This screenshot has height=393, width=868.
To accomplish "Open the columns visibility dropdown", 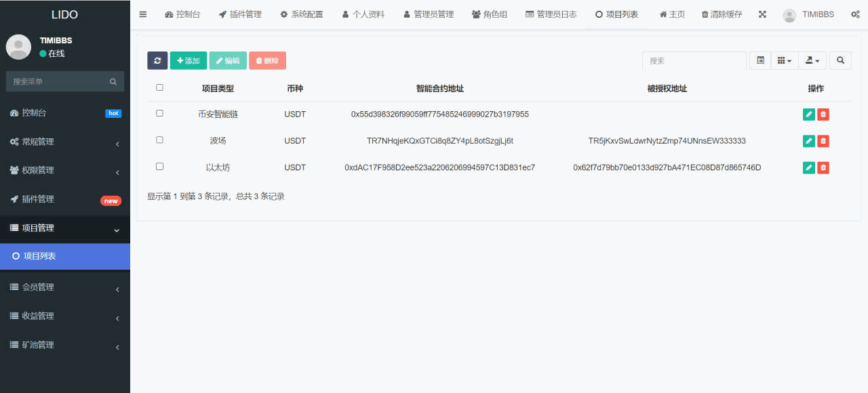I will (x=784, y=60).
